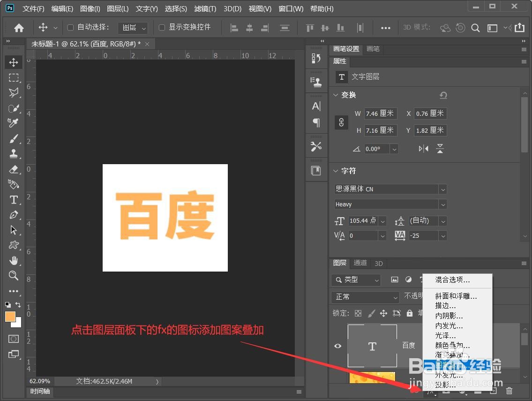The height and width of the screenshot is (401, 532).
Task: Open the Paragraph panel icon
Action: coord(316,122)
